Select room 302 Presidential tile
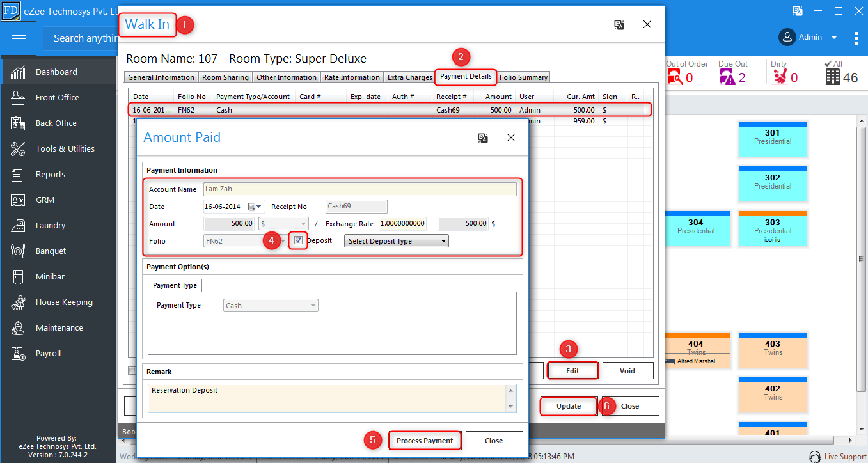Image resolution: width=868 pixels, height=463 pixels. click(x=772, y=184)
